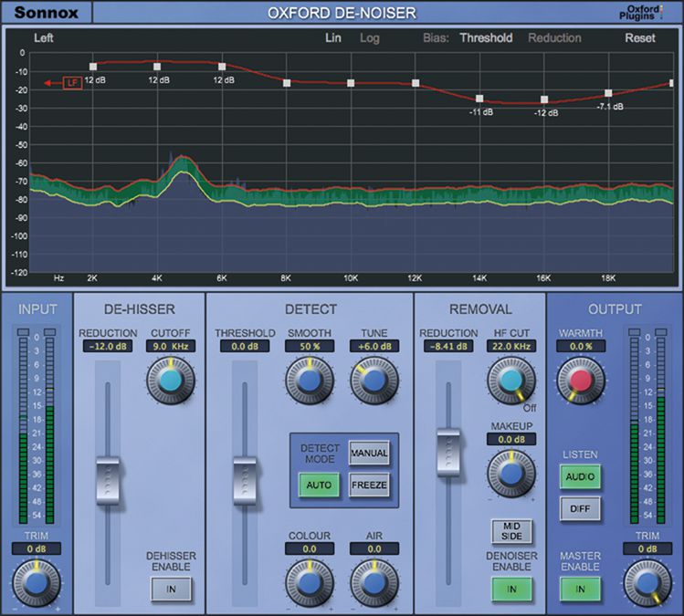Screen dimensions: 684x616
Task: Click the Air knob
Action: 373,578
